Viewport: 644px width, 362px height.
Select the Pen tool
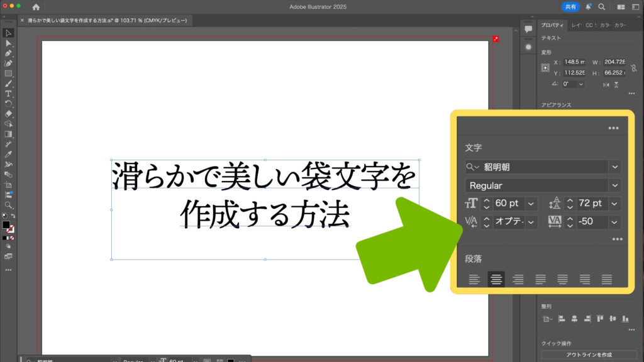[x=8, y=53]
